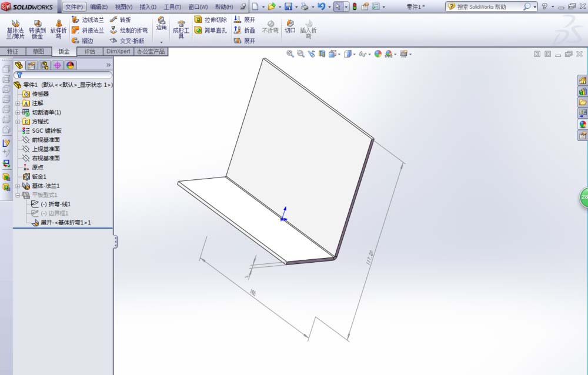
Task: Open the PropertyManager panel tab
Action: click(x=32, y=65)
